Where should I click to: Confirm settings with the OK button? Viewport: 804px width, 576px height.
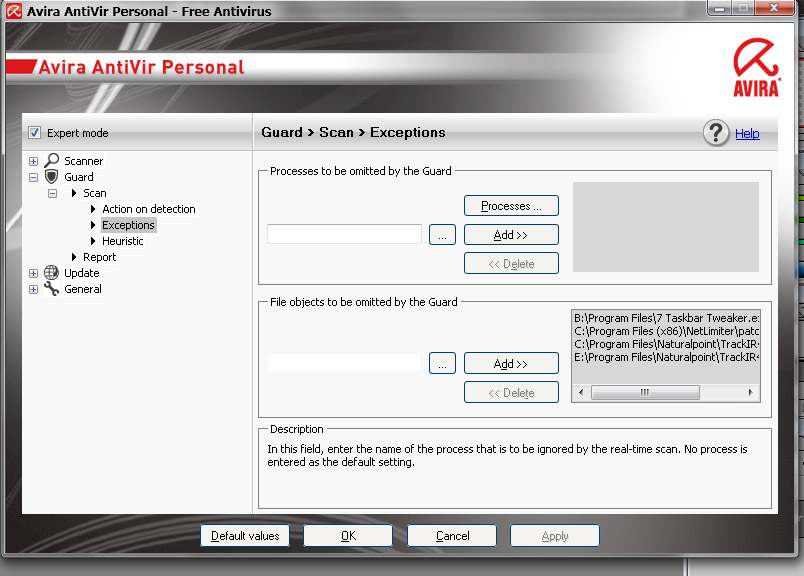(348, 536)
